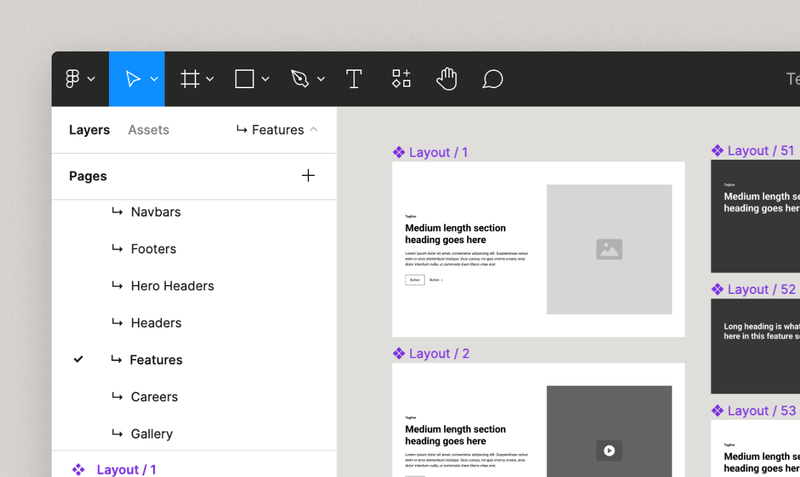Screen dimensions: 800x477
Task: Open the Resources tool
Action: tap(401, 79)
